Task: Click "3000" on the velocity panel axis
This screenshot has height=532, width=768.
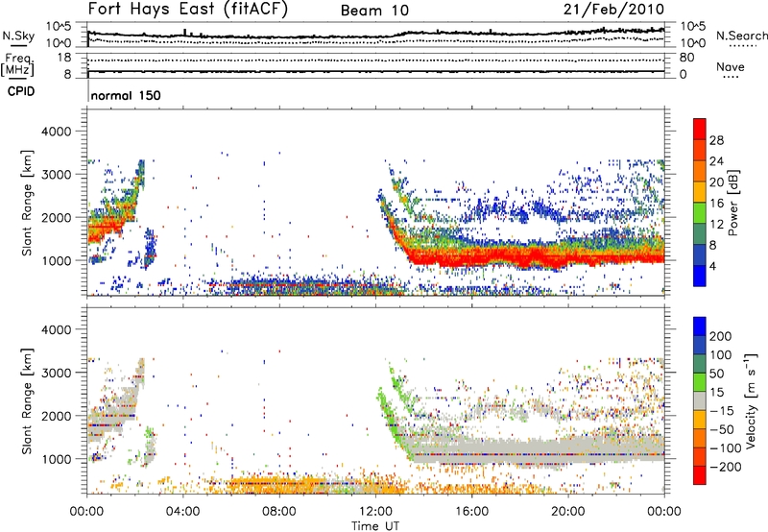Action: coord(57,373)
